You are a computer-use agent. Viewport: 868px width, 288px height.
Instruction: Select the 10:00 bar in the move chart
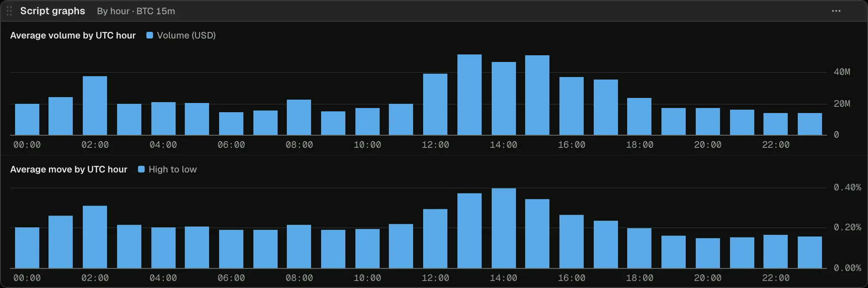[368, 248]
